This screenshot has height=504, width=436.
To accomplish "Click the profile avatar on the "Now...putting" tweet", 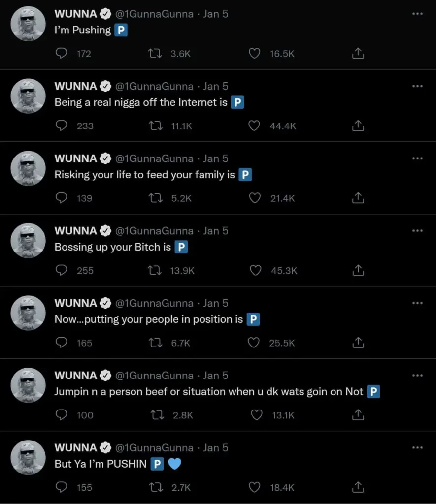I will pyautogui.click(x=28, y=313).
